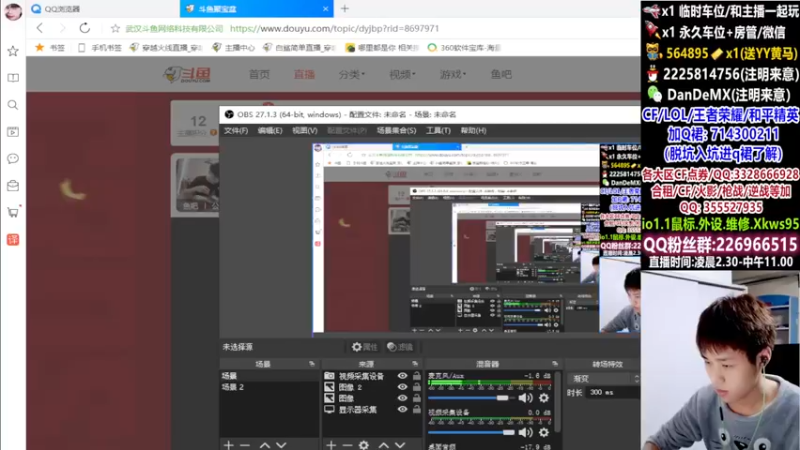Open the shopping cart icon in the sidebar
This screenshot has height=450, width=800.
(x=13, y=212)
